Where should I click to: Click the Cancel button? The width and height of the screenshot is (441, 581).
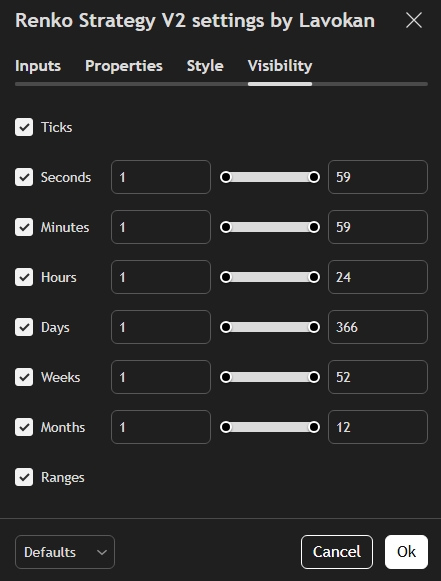click(337, 552)
